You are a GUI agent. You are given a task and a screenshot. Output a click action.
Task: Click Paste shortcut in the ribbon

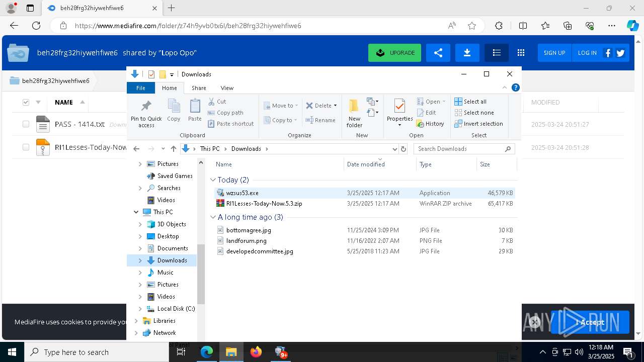pos(230,124)
